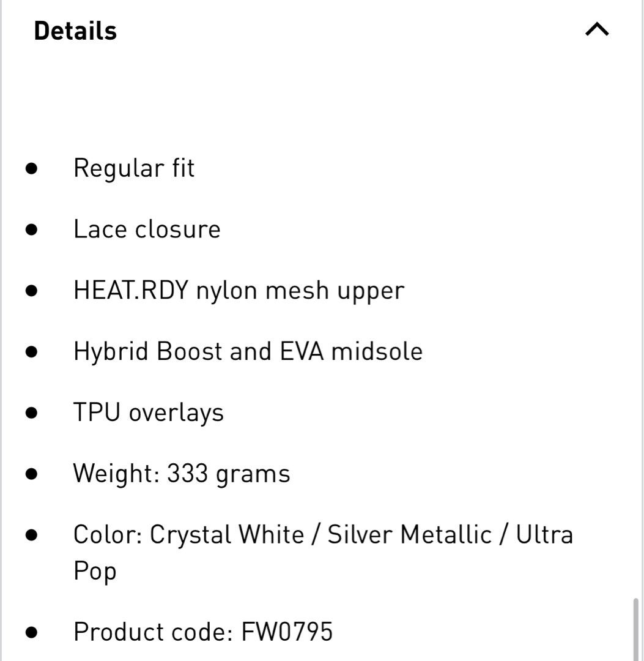Click the bullet beside TPU overlays
The image size is (644, 661).
(31, 413)
